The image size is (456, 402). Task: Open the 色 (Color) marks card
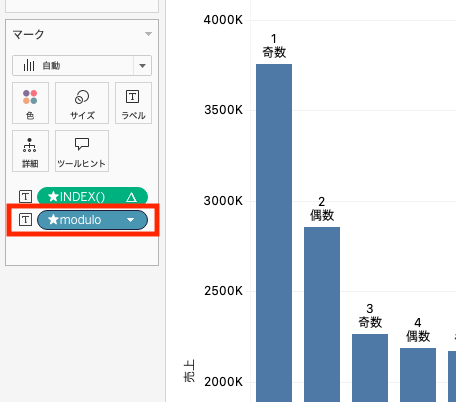[x=30, y=103]
